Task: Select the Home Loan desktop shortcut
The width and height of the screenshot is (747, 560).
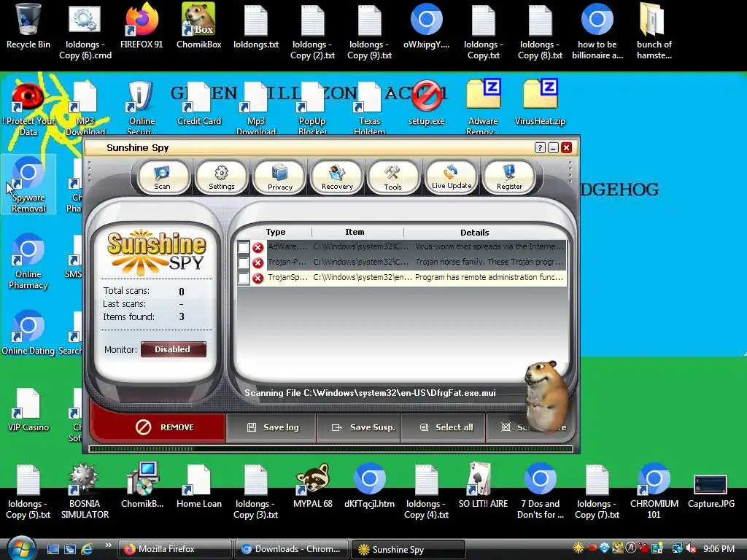Action: pyautogui.click(x=198, y=486)
